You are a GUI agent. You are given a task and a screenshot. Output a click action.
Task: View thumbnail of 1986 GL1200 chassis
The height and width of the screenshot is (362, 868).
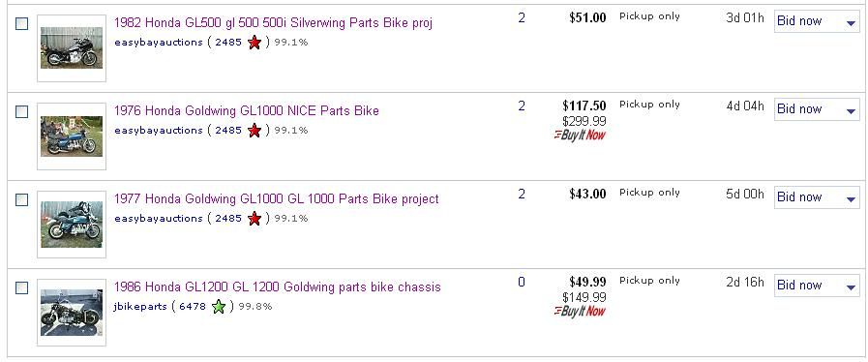pos(72,313)
